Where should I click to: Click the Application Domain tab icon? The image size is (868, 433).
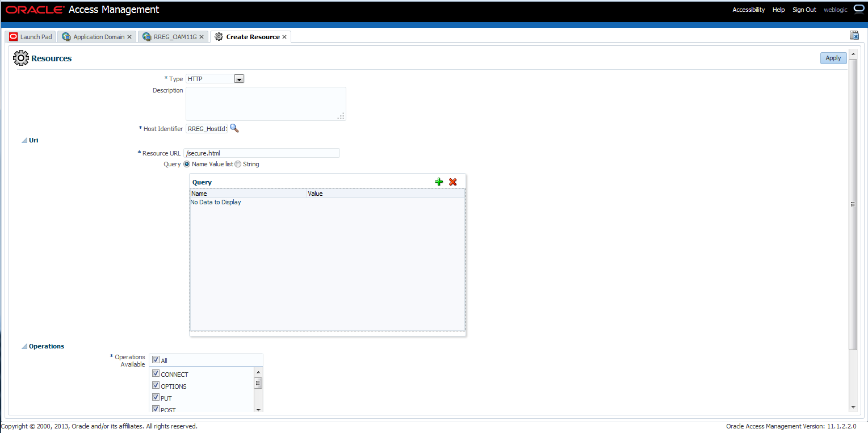click(x=66, y=37)
